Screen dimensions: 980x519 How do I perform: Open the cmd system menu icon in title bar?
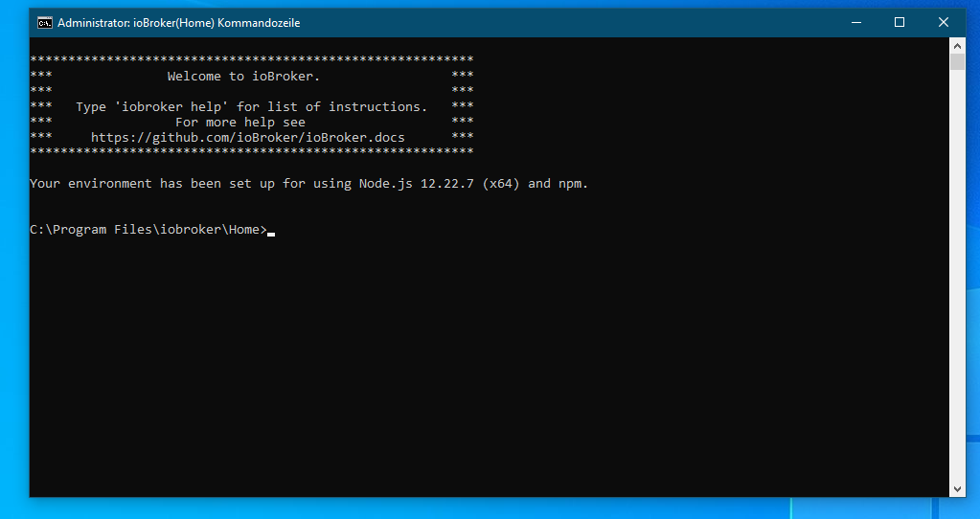pos(44,23)
